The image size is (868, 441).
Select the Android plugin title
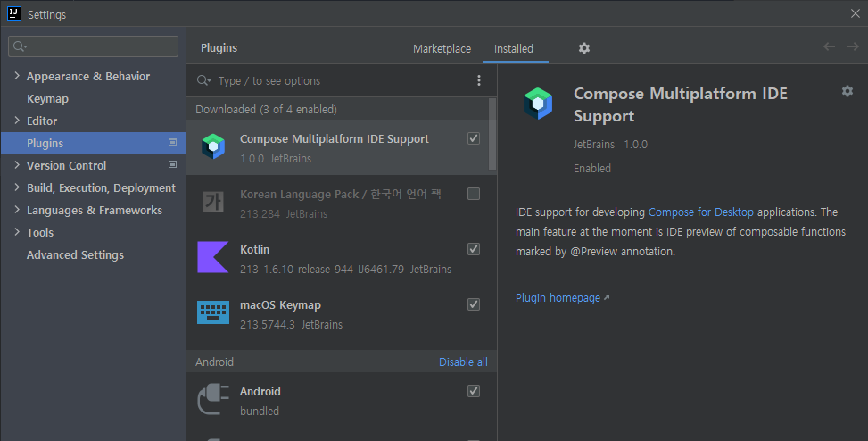(260, 391)
